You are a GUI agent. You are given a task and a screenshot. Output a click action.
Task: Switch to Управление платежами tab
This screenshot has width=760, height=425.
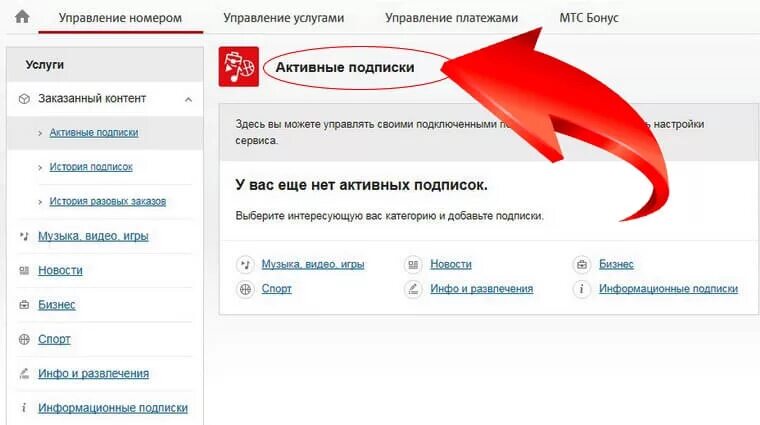(x=451, y=18)
